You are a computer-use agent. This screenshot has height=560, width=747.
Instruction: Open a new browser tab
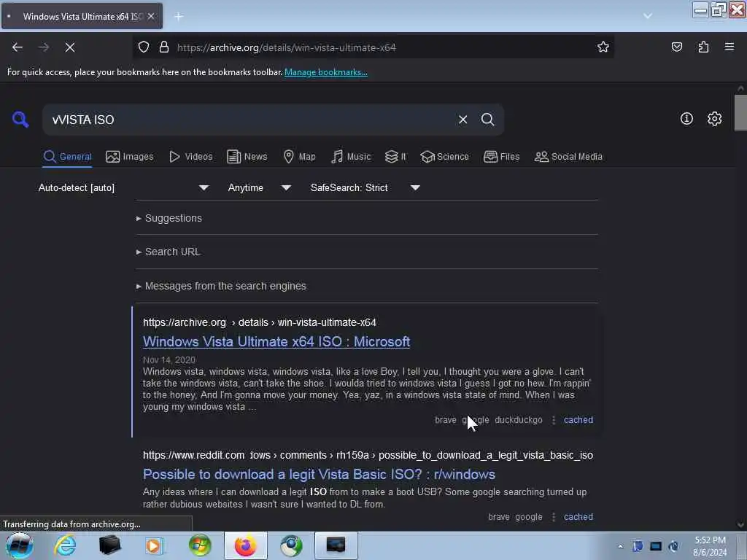tap(179, 17)
